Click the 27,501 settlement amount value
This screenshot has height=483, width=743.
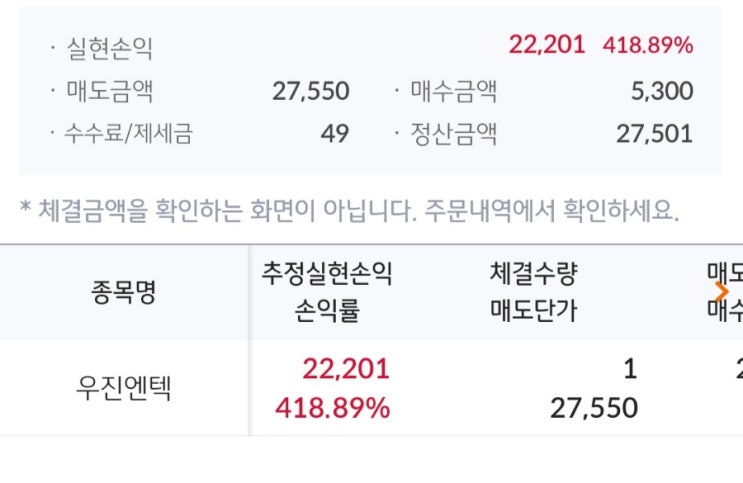pyautogui.click(x=654, y=133)
